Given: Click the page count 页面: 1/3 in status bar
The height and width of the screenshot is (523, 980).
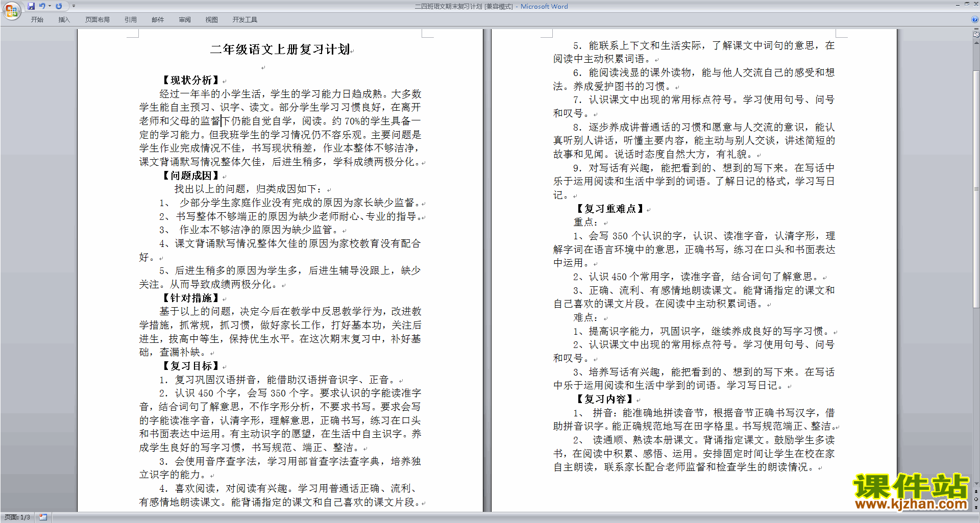Looking at the screenshot, I should 17,517.
